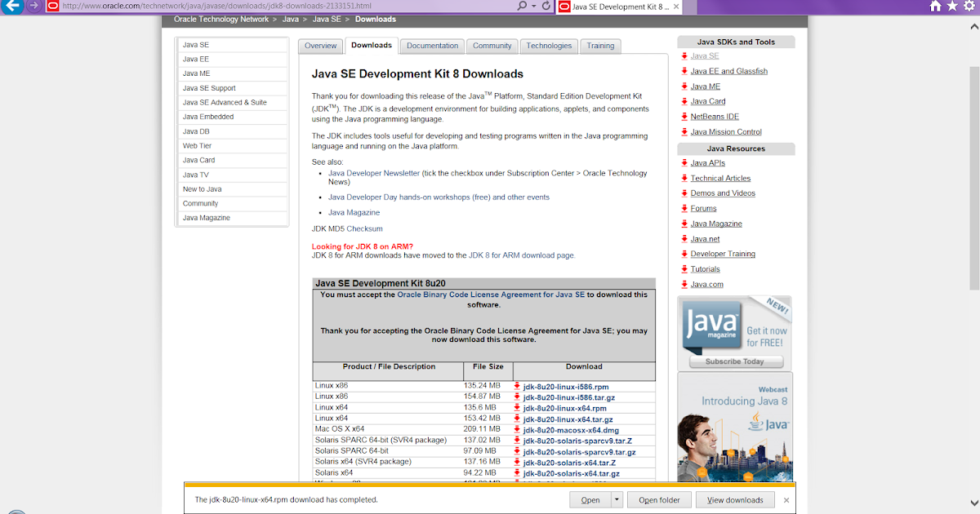Open Java TV in left menu
This screenshot has width=980, height=514.
[233, 175]
